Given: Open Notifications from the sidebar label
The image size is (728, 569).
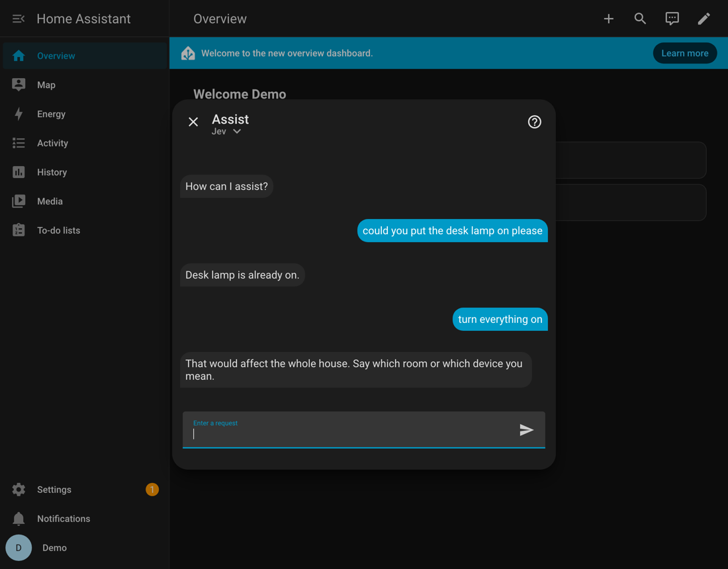Looking at the screenshot, I should pyautogui.click(x=64, y=519).
